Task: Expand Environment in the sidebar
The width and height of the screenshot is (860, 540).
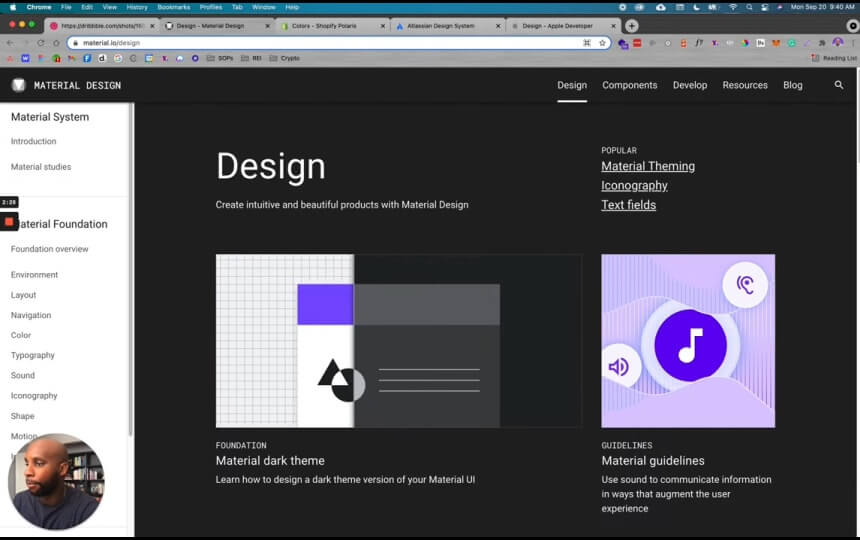Action: point(34,275)
